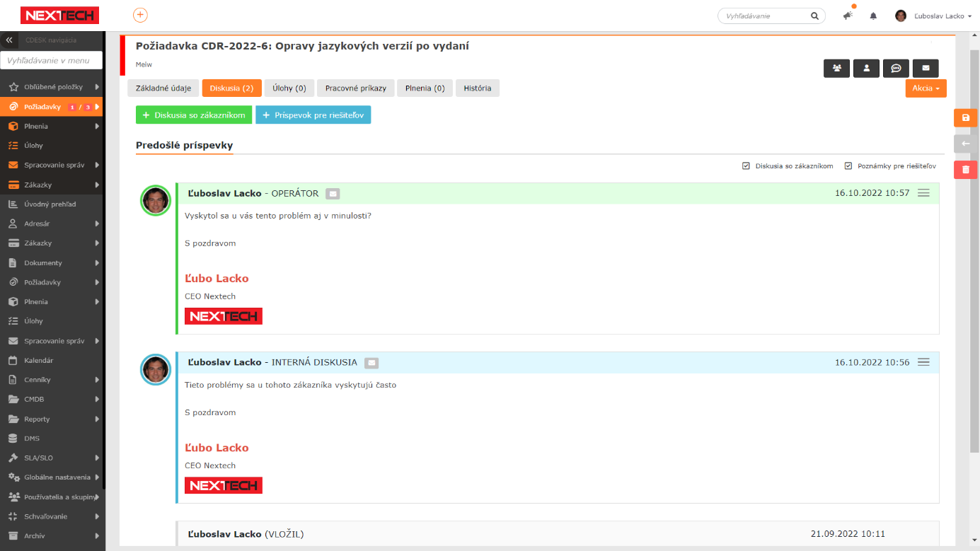
Task: Collapse the CDESK navigation sidebar
Action: click(9, 40)
